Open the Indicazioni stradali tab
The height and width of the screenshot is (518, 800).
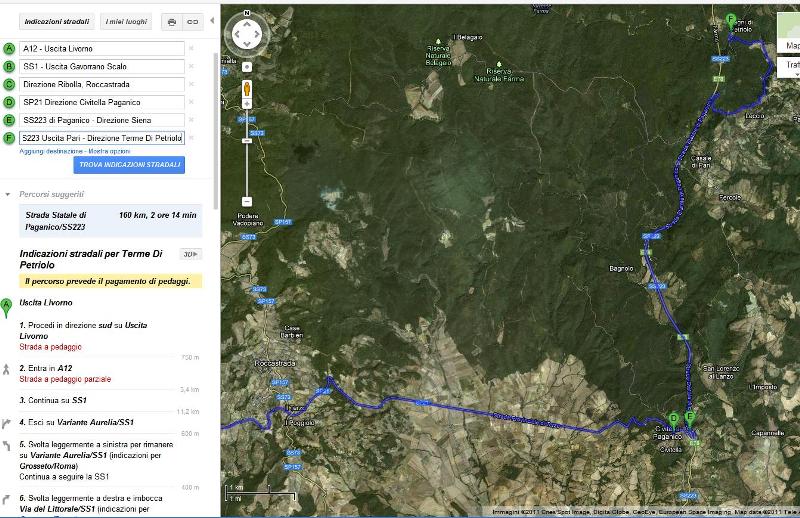click(x=57, y=21)
